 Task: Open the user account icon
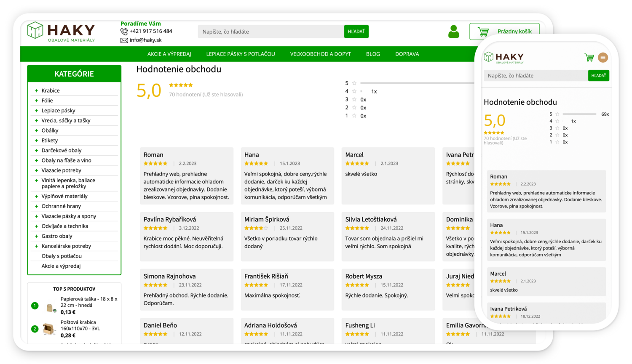pos(454,32)
